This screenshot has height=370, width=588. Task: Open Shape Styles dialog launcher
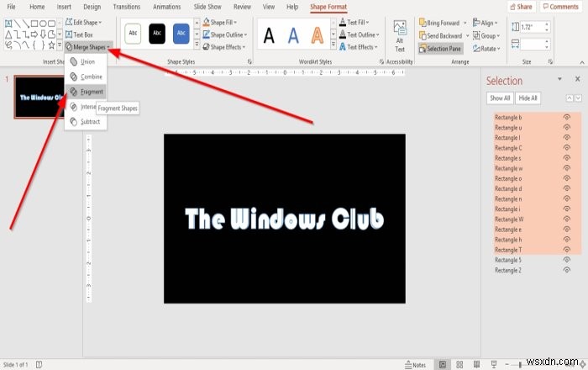pos(249,61)
